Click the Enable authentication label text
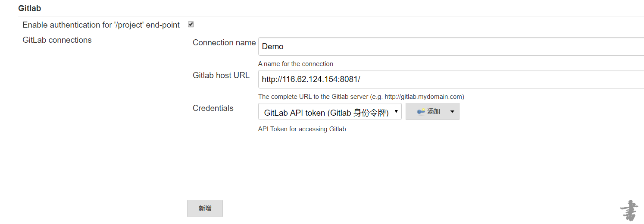This screenshot has height=224, width=644. coord(101,25)
